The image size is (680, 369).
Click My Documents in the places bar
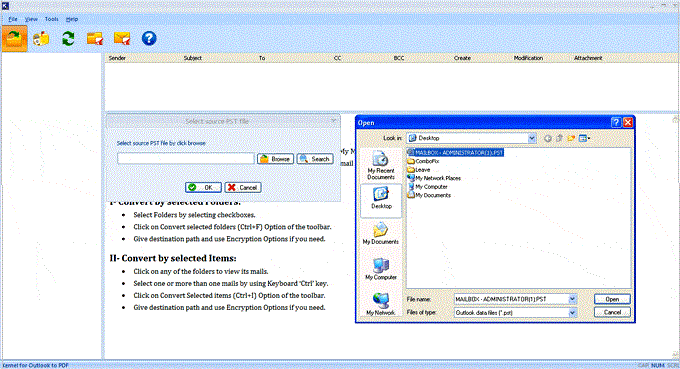[381, 233]
